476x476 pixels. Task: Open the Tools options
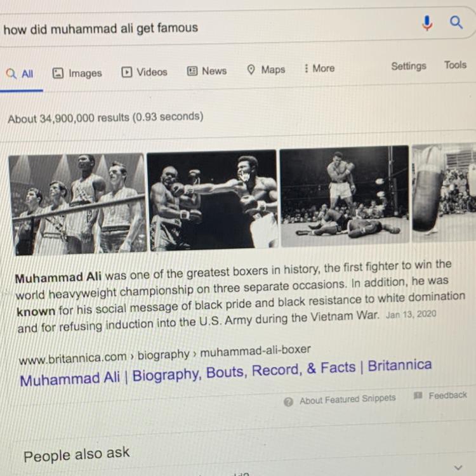pos(455,65)
